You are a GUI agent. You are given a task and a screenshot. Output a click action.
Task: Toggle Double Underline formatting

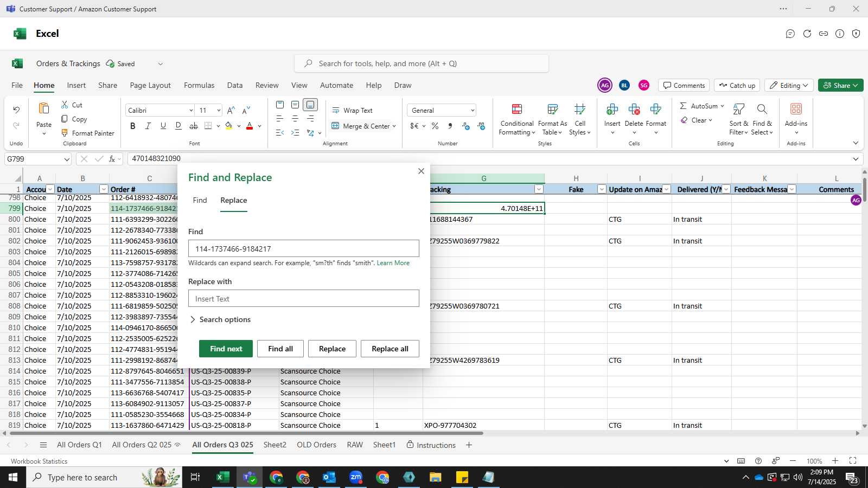click(x=178, y=126)
